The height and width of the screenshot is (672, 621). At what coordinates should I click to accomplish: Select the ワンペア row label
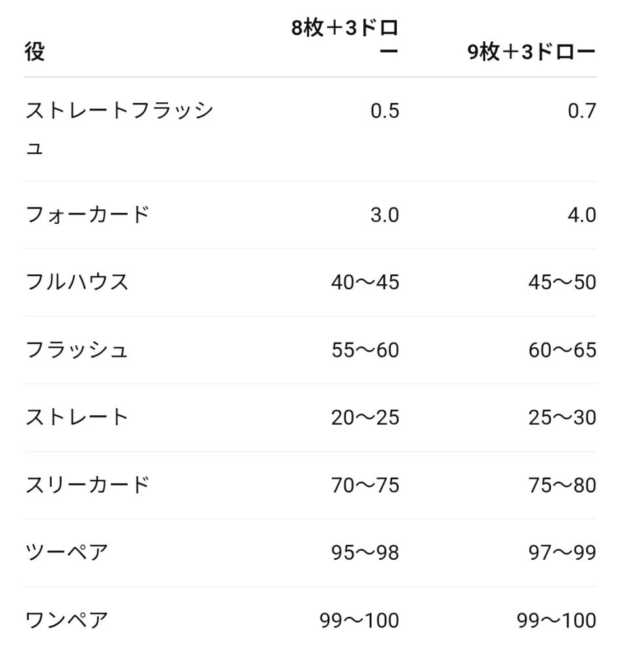click(66, 620)
